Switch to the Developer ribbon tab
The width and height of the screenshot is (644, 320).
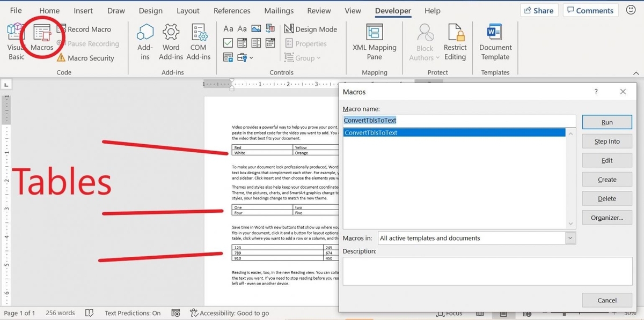coord(392,10)
